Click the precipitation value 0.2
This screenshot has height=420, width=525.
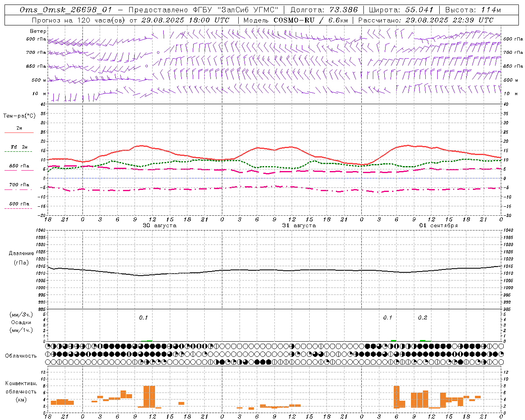[422, 318]
